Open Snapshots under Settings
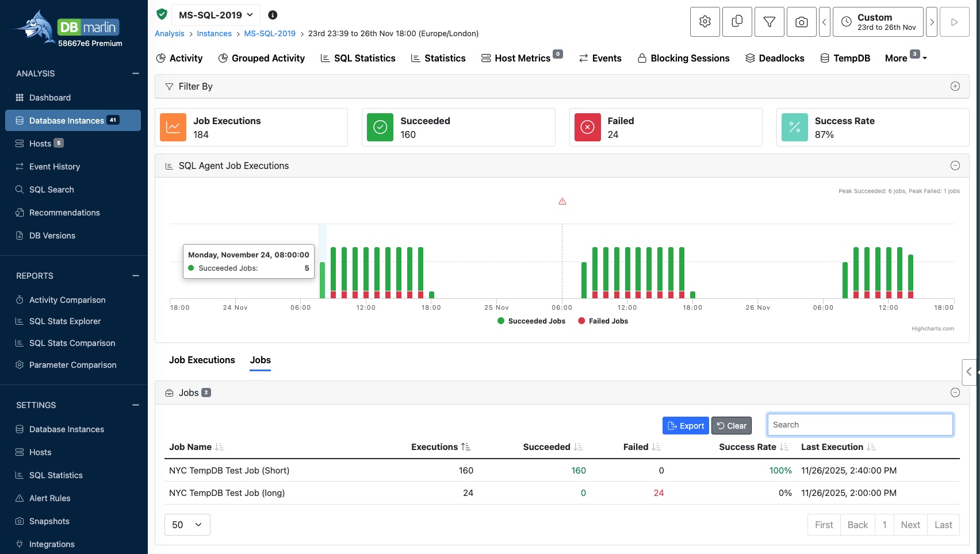The height and width of the screenshot is (554, 980). click(49, 521)
